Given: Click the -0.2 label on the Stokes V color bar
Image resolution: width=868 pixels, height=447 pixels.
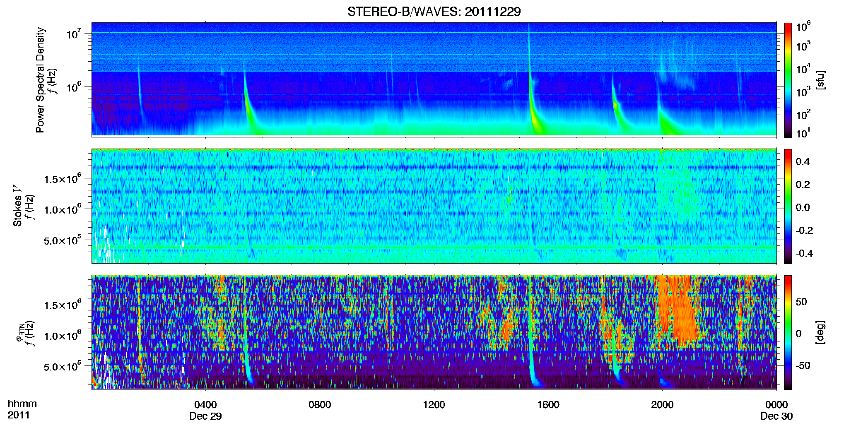Looking at the screenshot, I should tap(804, 231).
